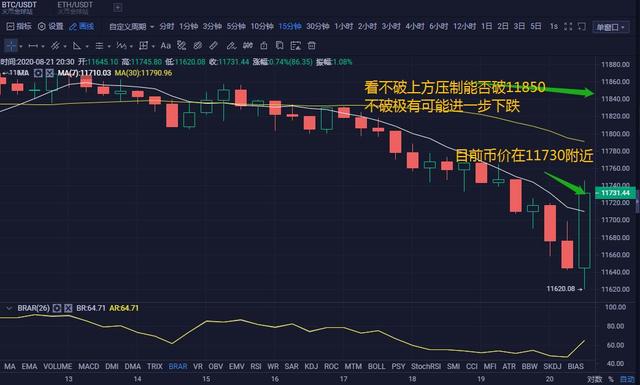Click the hide-drawings (slashed pencil) icon
Viewport: 640px width, 385px height.
tap(198, 46)
